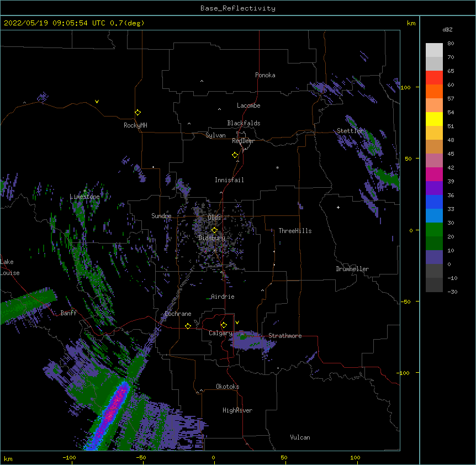Click the dBZ legend heading
Image resolution: width=476 pixels, height=465 pixels.
point(447,30)
